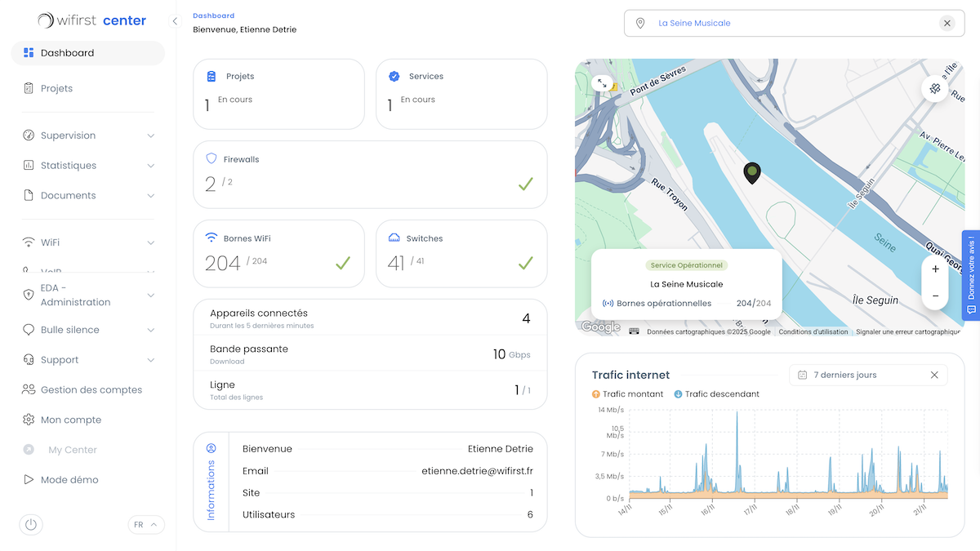
Task: Click the power logout icon
Action: (x=31, y=524)
